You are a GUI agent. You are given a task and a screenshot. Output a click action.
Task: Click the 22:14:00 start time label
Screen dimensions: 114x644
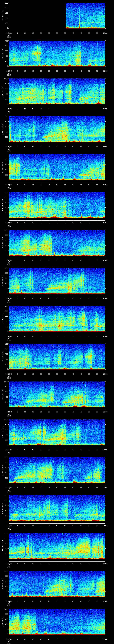coord(9,223)
